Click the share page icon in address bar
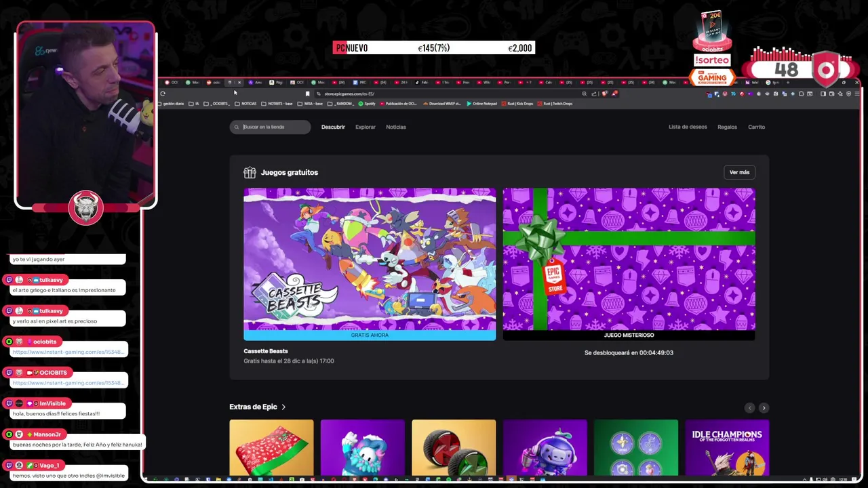Screen dimensions: 868x488 594,94
